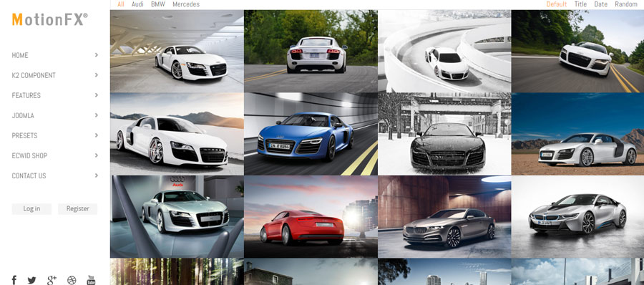Open the Twitter social icon
Image resolution: width=644 pixels, height=285 pixels.
31,281
